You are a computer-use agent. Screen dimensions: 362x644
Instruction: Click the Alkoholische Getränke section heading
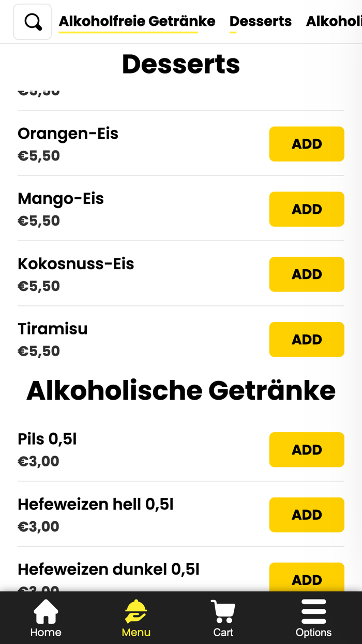click(181, 390)
